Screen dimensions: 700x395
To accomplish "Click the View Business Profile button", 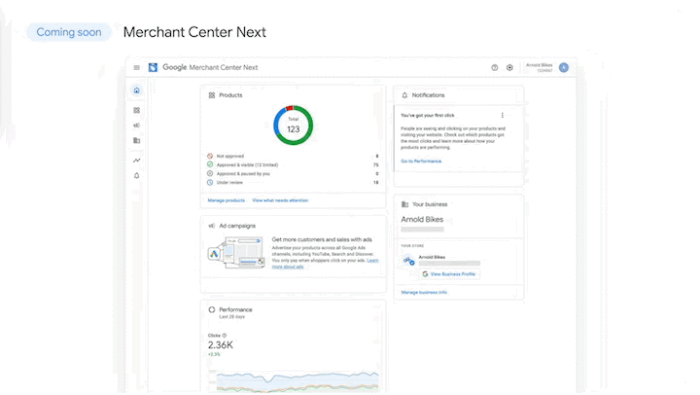I will (x=449, y=274).
